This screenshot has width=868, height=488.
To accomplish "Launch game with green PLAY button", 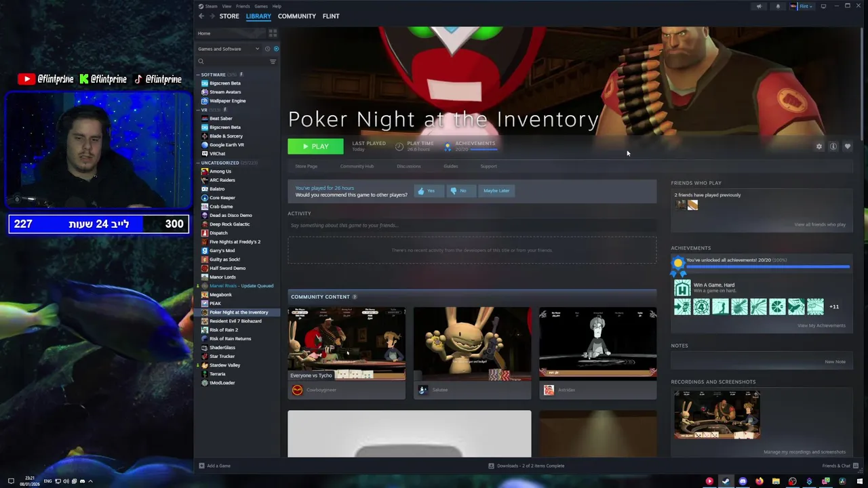I will 315,146.
